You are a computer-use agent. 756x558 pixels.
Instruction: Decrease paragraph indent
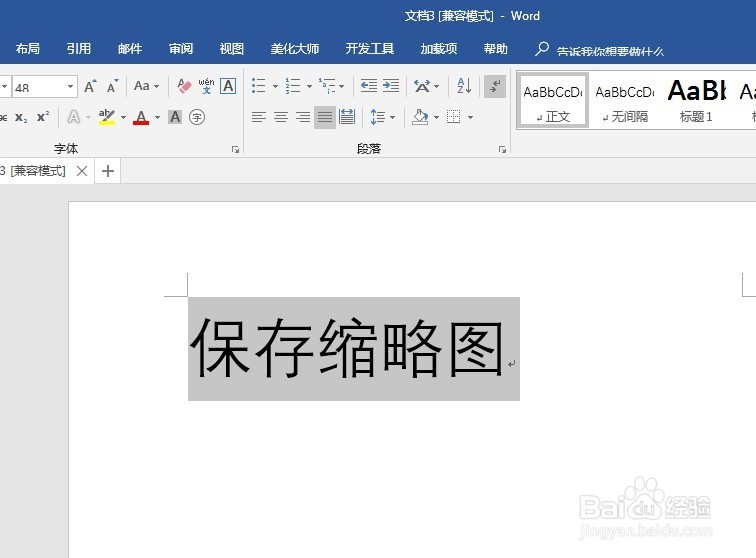pyautogui.click(x=369, y=86)
